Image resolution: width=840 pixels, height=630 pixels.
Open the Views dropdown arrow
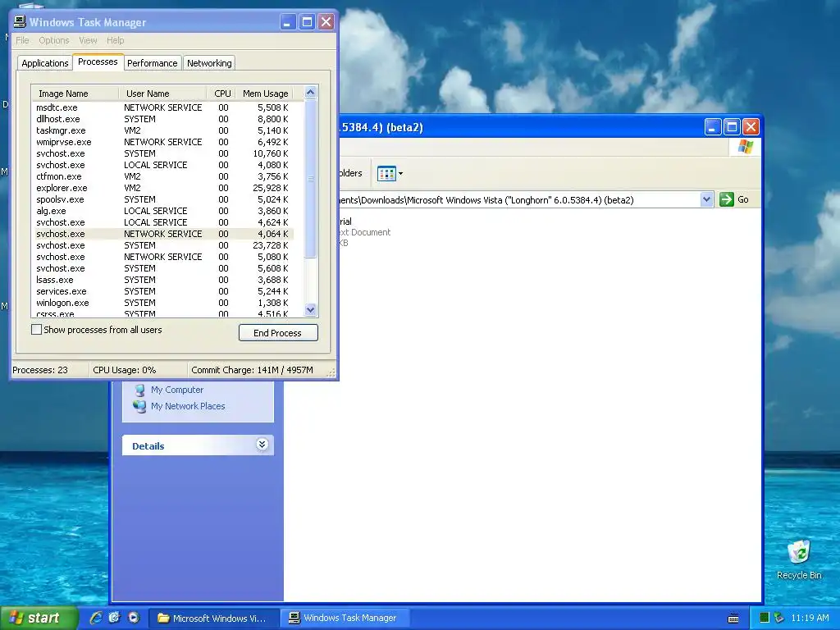pyautogui.click(x=400, y=174)
